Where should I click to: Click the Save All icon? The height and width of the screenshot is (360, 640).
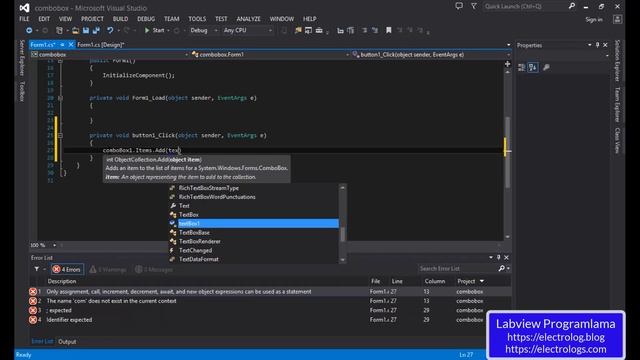point(96,31)
